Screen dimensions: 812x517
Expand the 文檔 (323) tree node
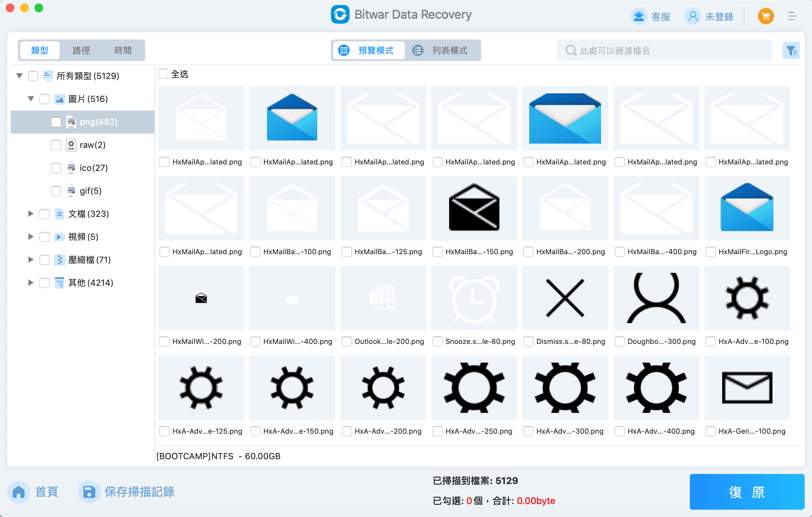(x=31, y=214)
